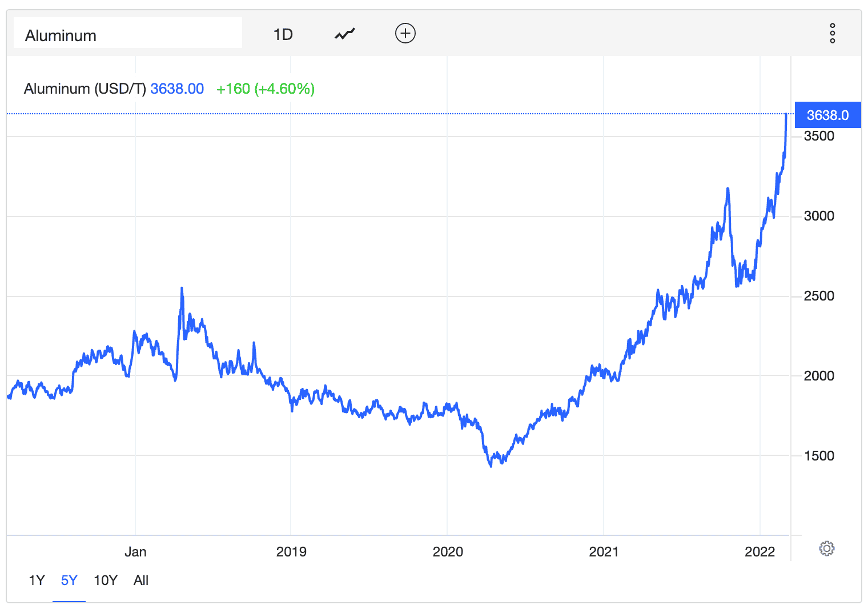Click the 2020 time axis label
The image size is (868, 609).
pyautogui.click(x=448, y=552)
